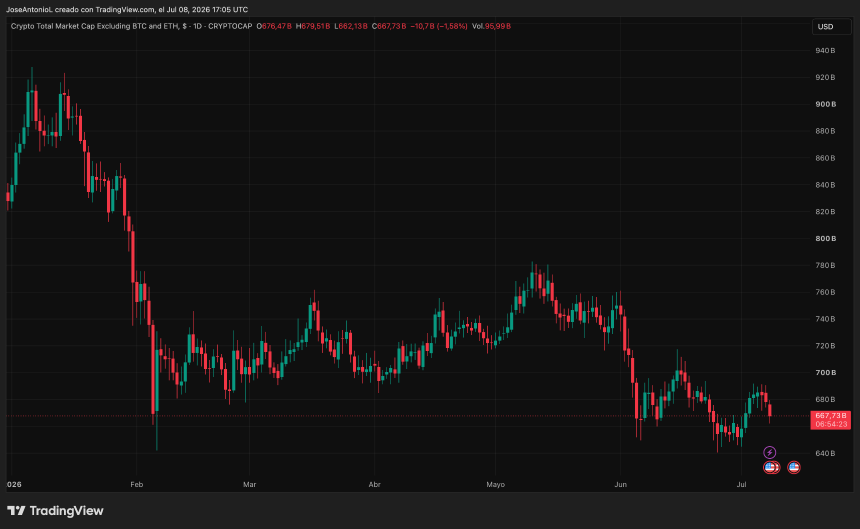This screenshot has height=529, width=860.
Task: Click the Crypto Total Market Cap symbol title
Action: pyautogui.click(x=94, y=26)
